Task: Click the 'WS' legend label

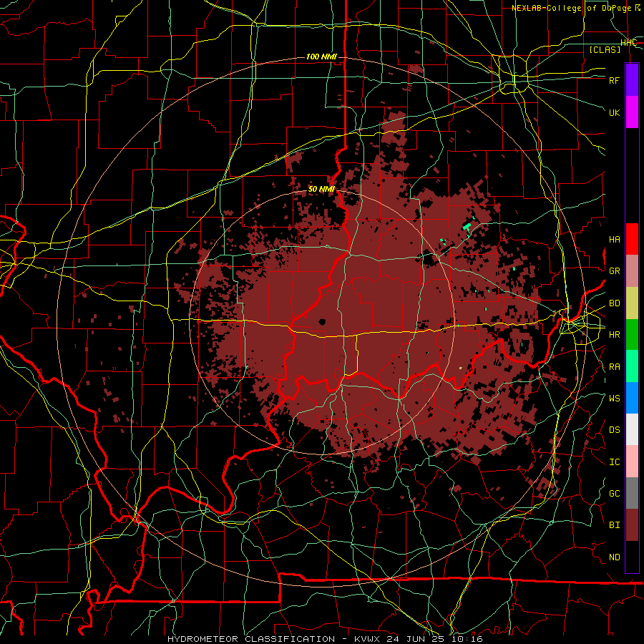Action: tap(615, 399)
